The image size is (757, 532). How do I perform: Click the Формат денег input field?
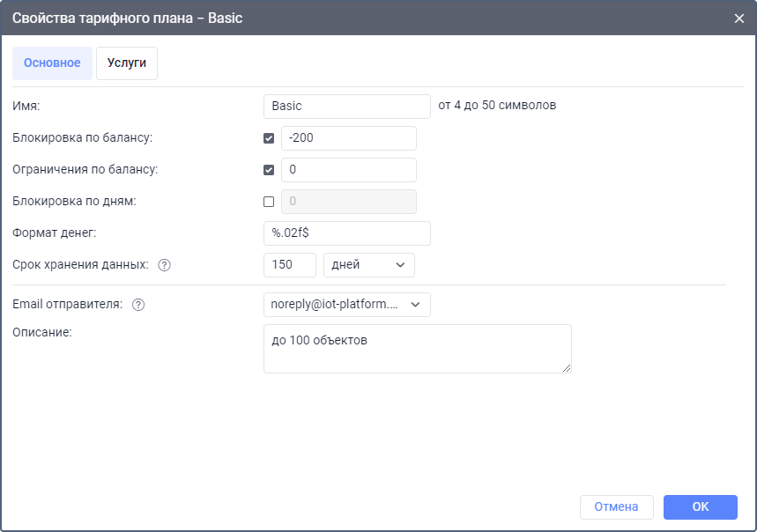346,233
